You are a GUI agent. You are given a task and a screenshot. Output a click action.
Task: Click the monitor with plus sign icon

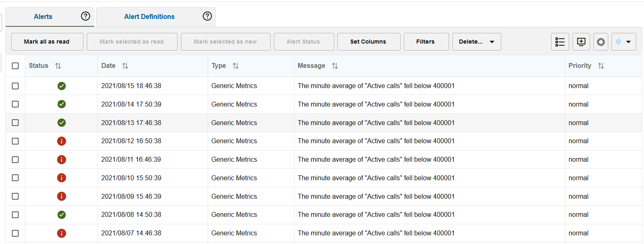[x=581, y=42]
